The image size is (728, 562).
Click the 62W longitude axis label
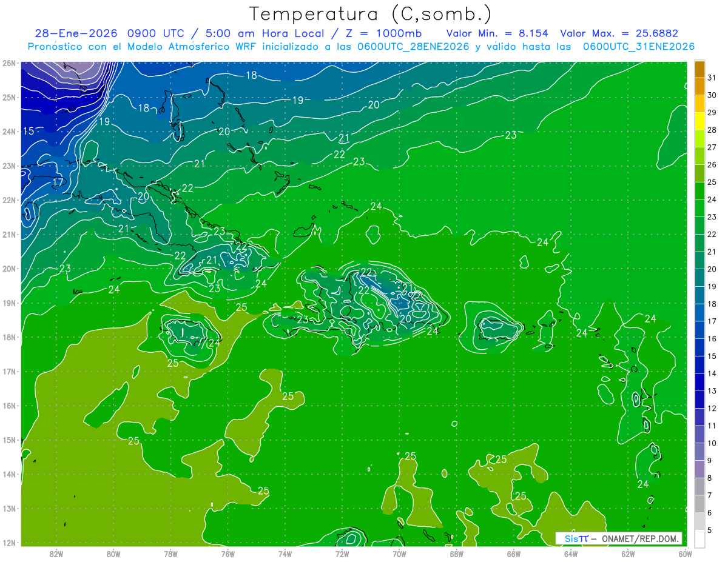628,554
